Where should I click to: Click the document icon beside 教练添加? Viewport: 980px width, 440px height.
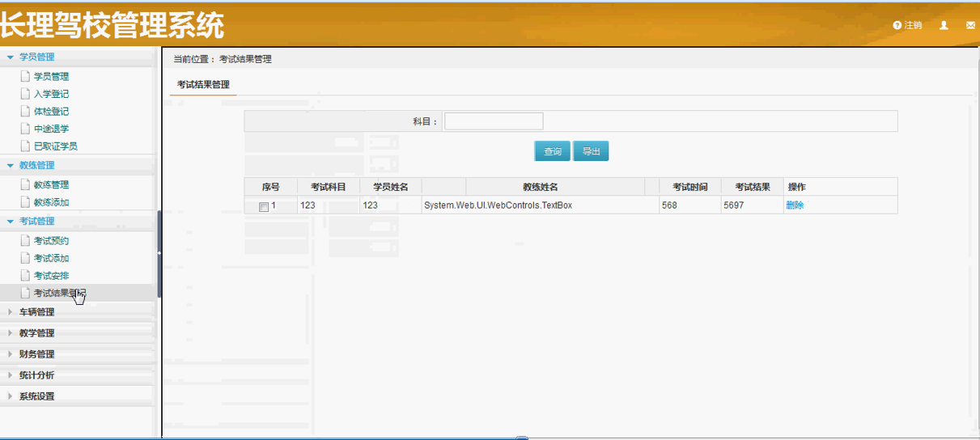click(x=25, y=202)
